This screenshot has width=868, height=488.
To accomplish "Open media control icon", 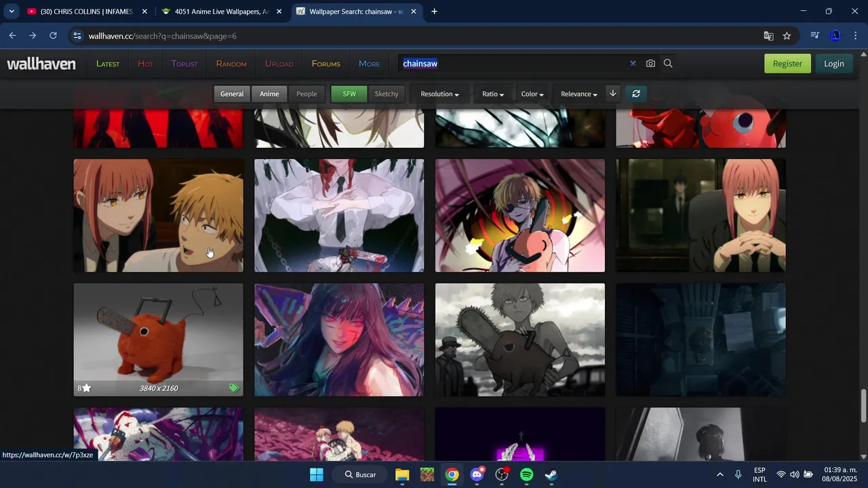I will click(815, 36).
